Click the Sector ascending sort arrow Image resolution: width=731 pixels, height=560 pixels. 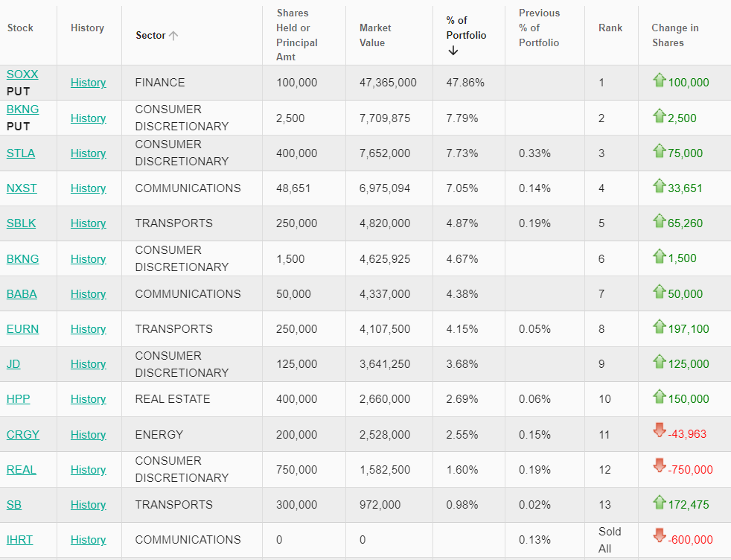pyautogui.click(x=173, y=36)
